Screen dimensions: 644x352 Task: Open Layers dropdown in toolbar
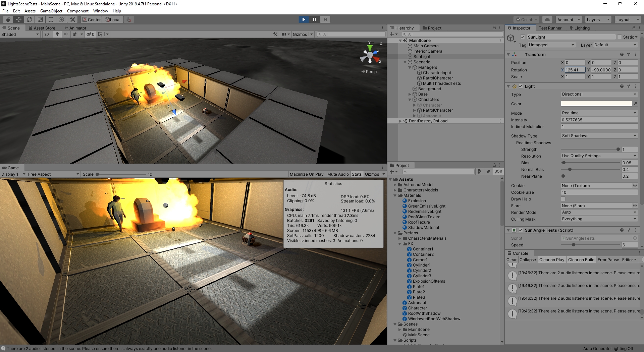pyautogui.click(x=598, y=19)
